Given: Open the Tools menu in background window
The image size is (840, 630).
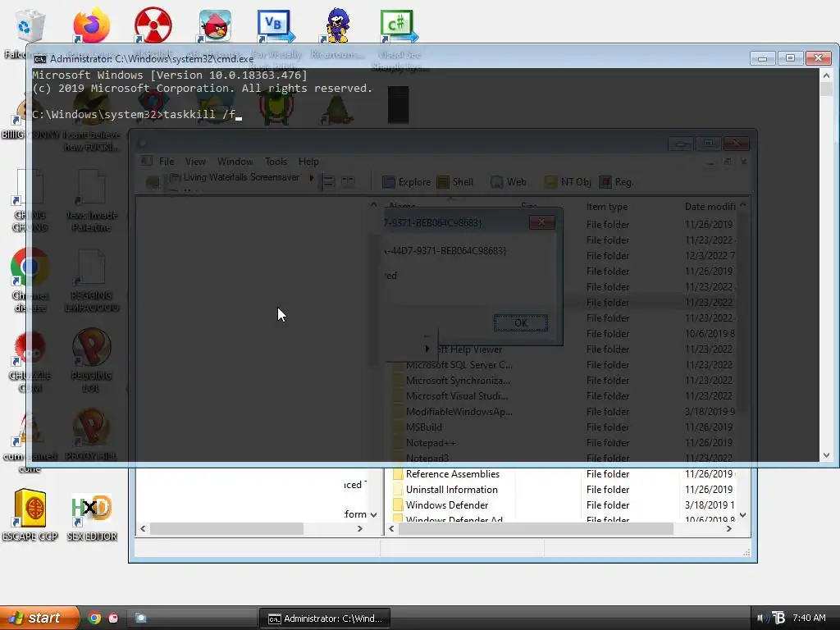Looking at the screenshot, I should 276,162.
